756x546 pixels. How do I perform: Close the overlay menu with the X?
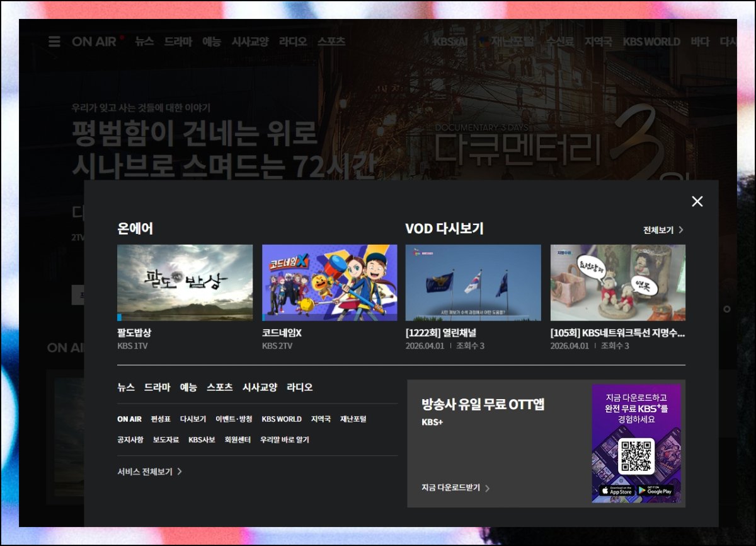[697, 201]
